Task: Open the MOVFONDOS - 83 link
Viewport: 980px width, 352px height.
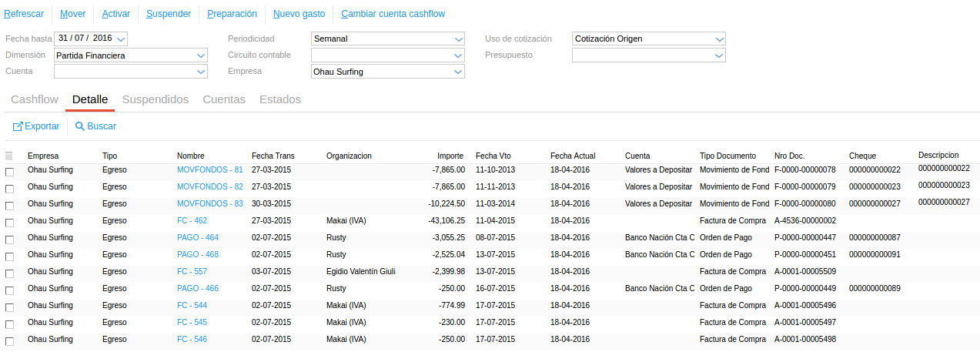Action: pyautogui.click(x=209, y=204)
